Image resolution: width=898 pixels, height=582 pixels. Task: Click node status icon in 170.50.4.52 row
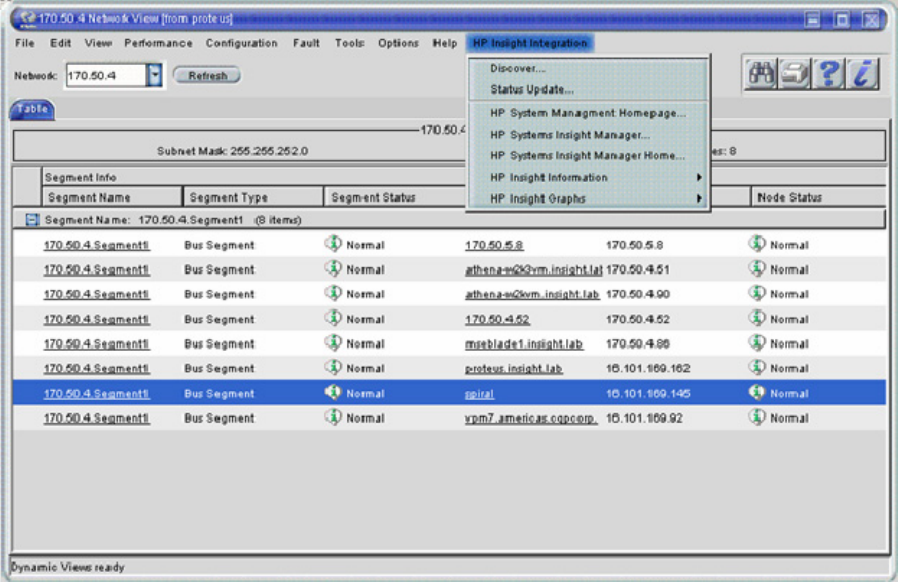(757, 318)
